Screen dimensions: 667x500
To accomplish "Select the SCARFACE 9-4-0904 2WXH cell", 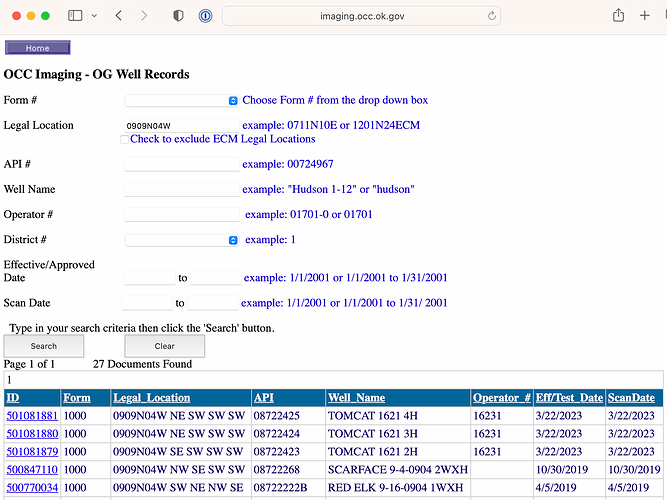I will [x=398, y=469].
